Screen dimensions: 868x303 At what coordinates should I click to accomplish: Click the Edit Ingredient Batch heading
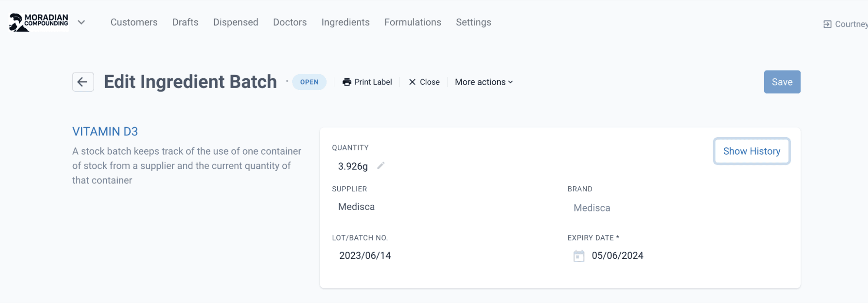tap(190, 82)
